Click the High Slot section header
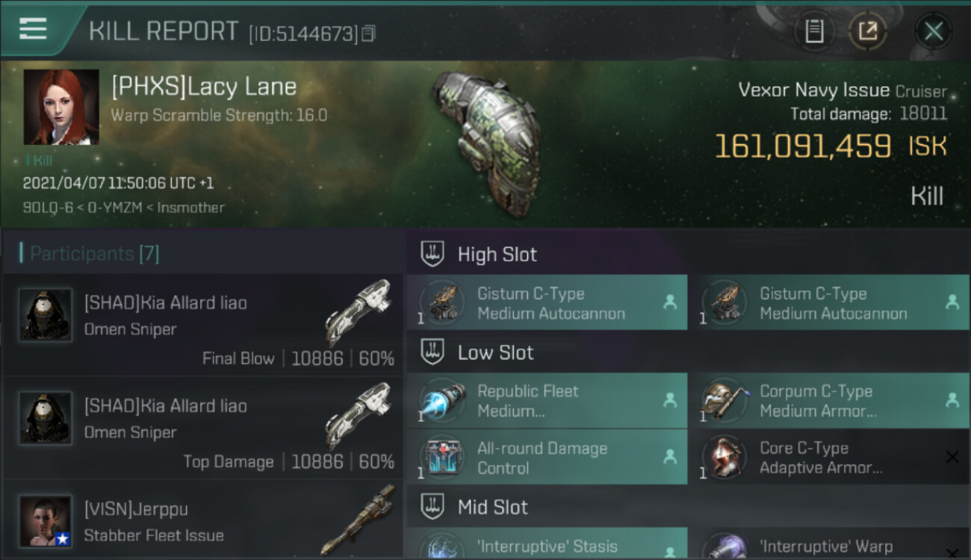 [497, 254]
